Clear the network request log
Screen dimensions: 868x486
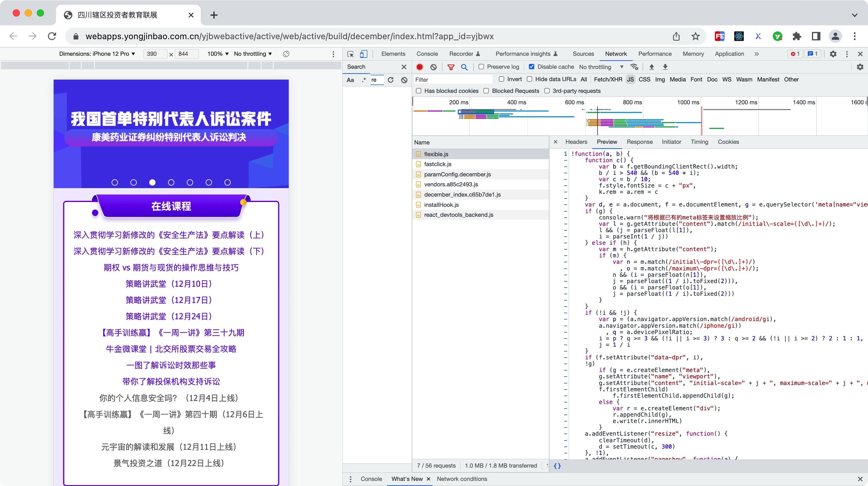click(433, 67)
